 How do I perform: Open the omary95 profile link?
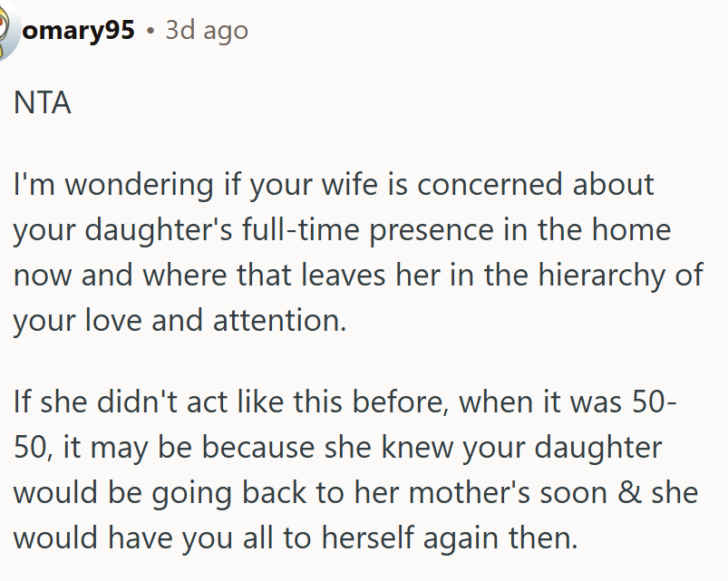click(x=78, y=31)
